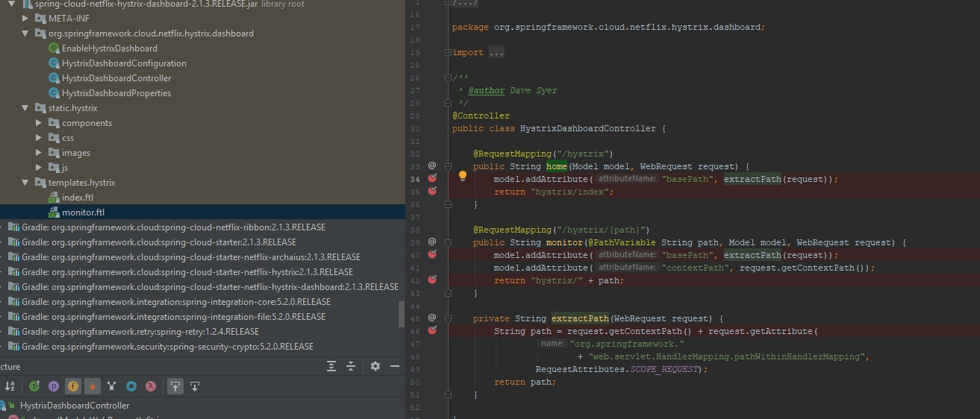Screen dimensions: 980x419
Task: Collapse the spring-cloud-netflix-hystrix-dashboard jar node
Action: pyautogui.click(x=13, y=4)
